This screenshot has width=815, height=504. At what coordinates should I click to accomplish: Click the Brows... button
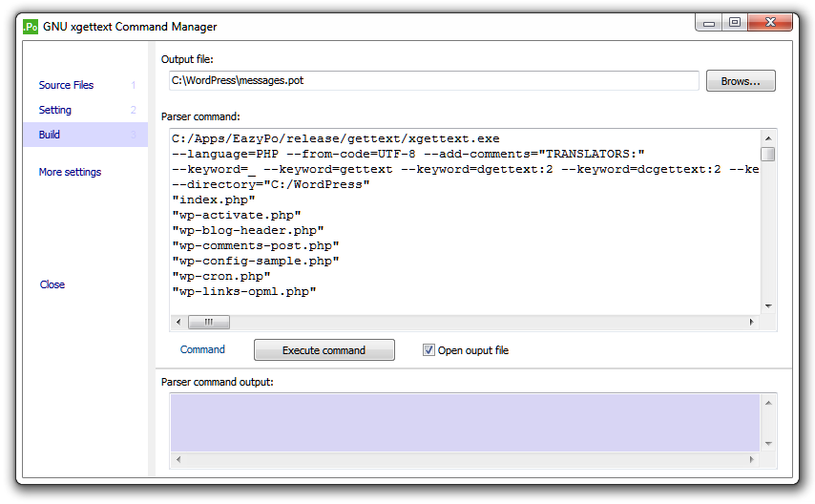(741, 81)
